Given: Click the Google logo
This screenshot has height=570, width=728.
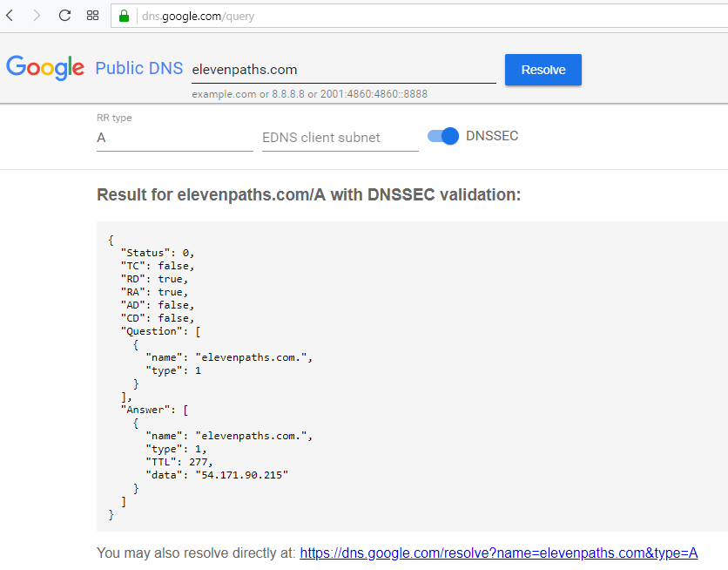Looking at the screenshot, I should [45, 68].
